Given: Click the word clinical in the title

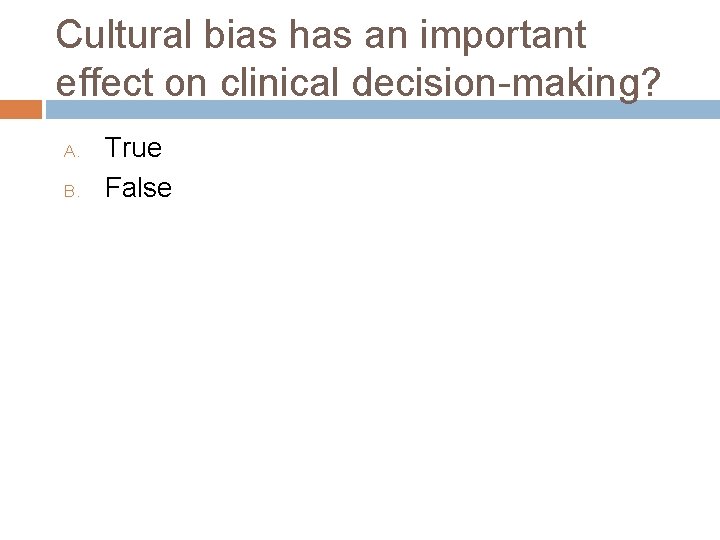Looking at the screenshot, I should pyautogui.click(x=285, y=84).
